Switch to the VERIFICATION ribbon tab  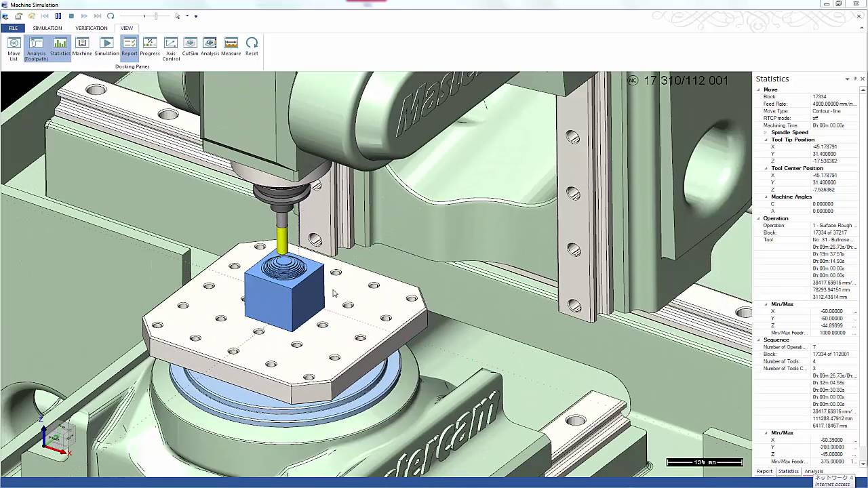point(90,28)
